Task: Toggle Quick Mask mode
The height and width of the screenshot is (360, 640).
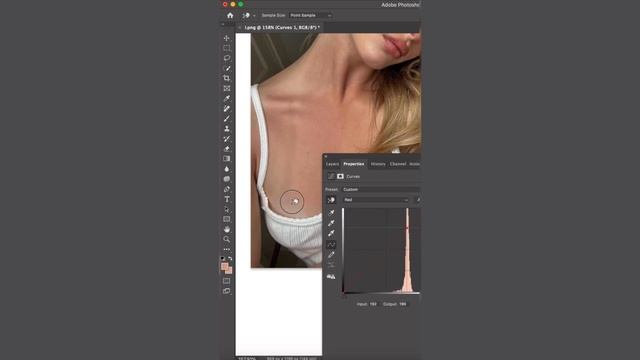Action: [x=227, y=281]
